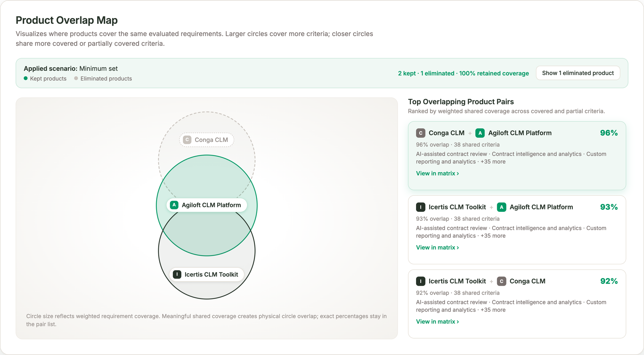Click the 96% overlap score
Image resolution: width=644 pixels, height=355 pixels.
609,133
